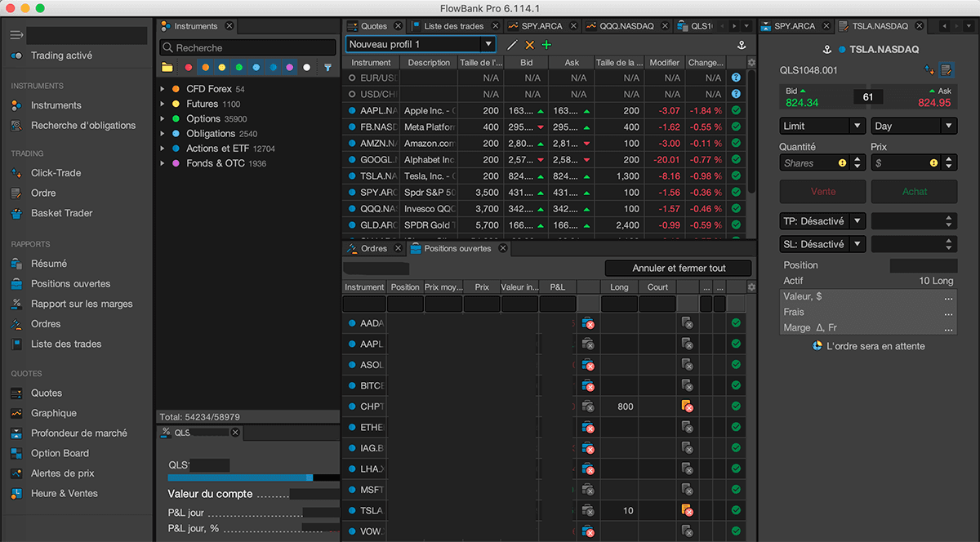Click the pencil edit-profile icon
This screenshot has width=980, height=542.
click(512, 45)
